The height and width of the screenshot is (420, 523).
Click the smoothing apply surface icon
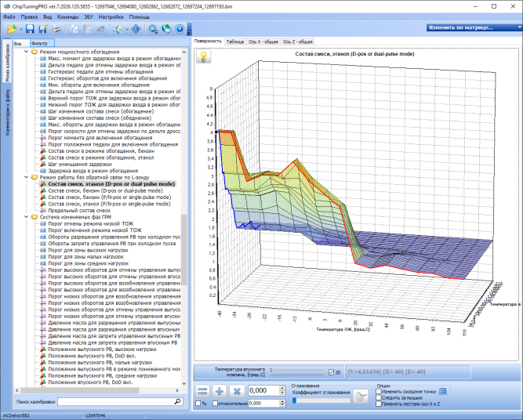pyautogui.click(x=361, y=396)
